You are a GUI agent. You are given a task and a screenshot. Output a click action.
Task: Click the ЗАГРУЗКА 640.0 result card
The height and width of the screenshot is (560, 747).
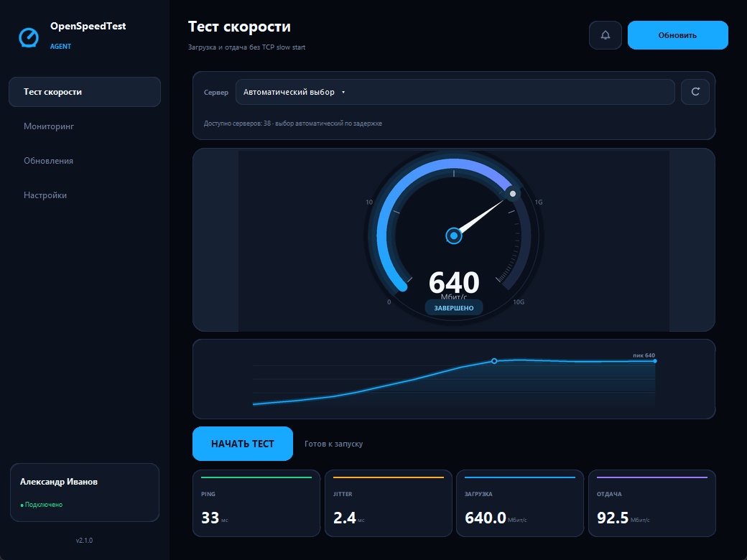click(520, 503)
